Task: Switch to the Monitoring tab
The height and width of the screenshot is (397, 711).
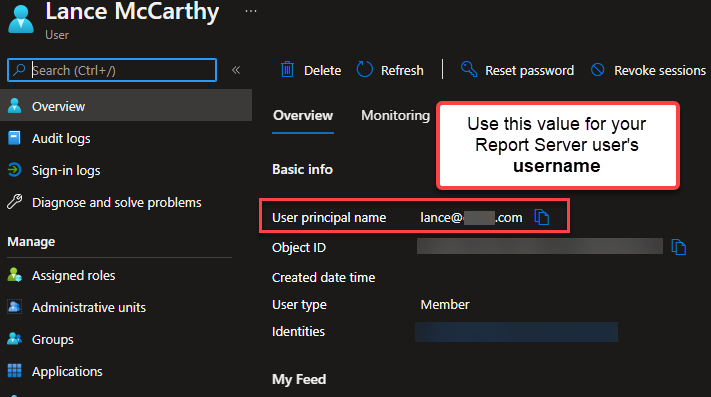Action: [x=395, y=116]
